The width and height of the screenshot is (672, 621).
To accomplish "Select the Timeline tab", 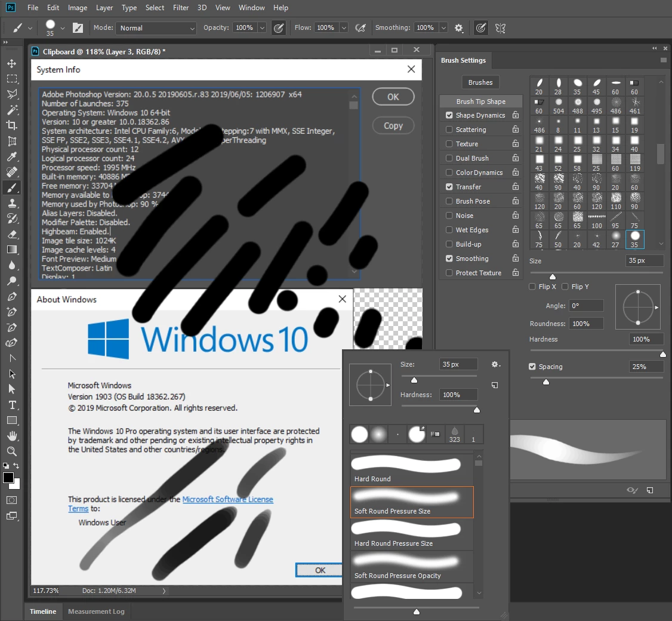I will coord(43,611).
